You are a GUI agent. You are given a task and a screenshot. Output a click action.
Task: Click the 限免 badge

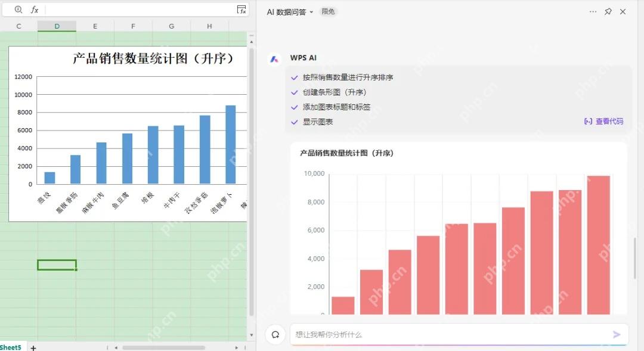pos(328,11)
